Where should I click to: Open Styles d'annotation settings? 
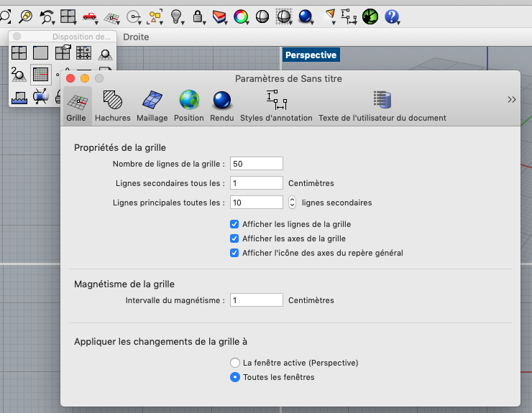click(276, 106)
